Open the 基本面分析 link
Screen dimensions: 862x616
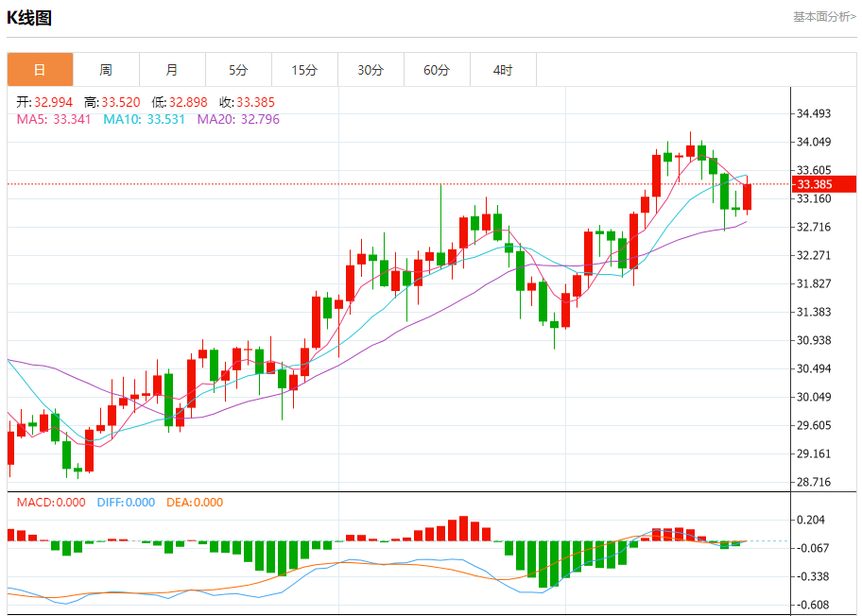[823, 17]
